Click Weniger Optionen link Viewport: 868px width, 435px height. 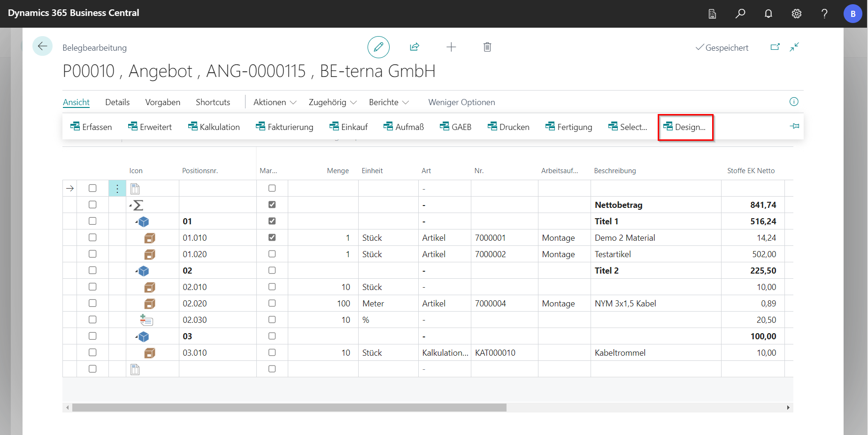click(x=461, y=102)
